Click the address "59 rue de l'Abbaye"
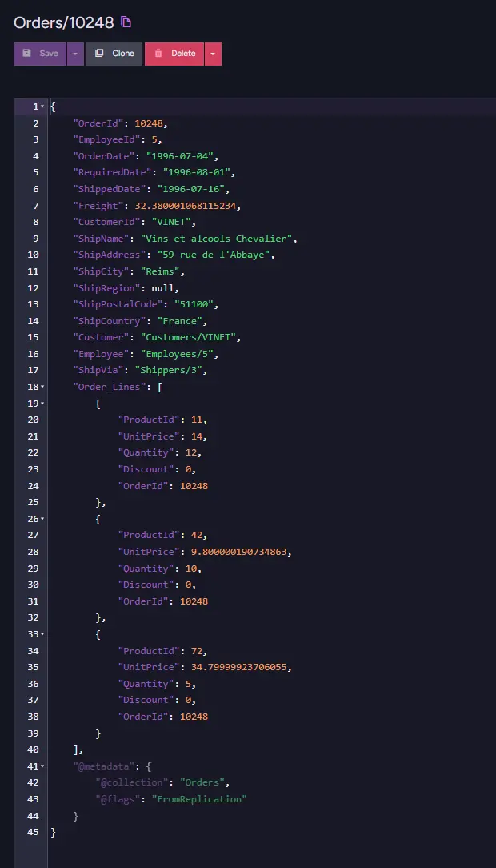The width and height of the screenshot is (496, 868). pyautogui.click(x=214, y=255)
